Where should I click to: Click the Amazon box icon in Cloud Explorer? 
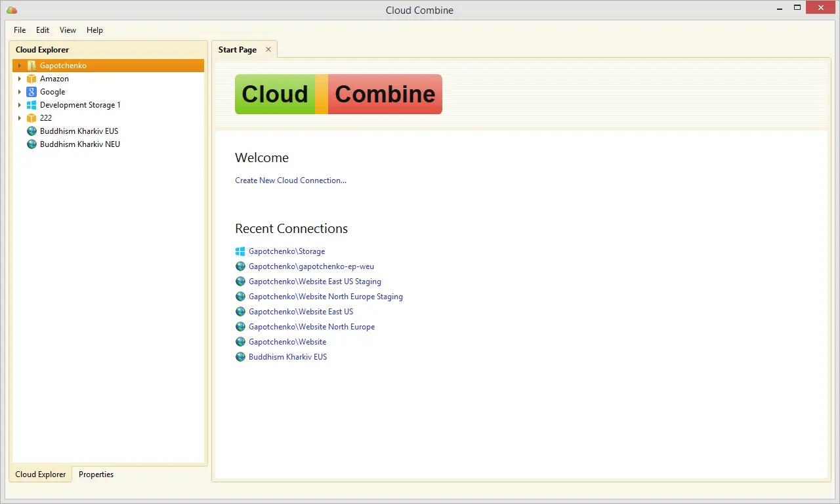click(x=31, y=79)
